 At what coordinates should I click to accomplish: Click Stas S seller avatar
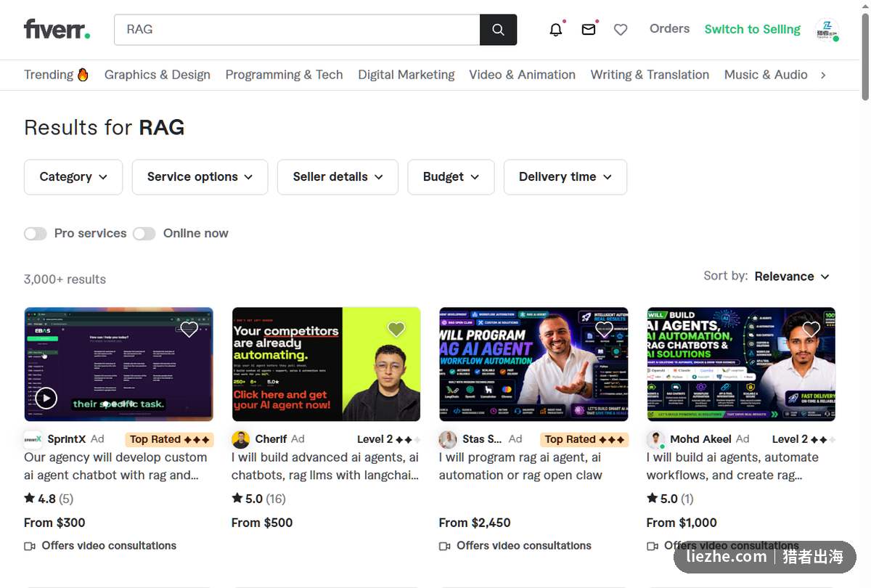(448, 439)
